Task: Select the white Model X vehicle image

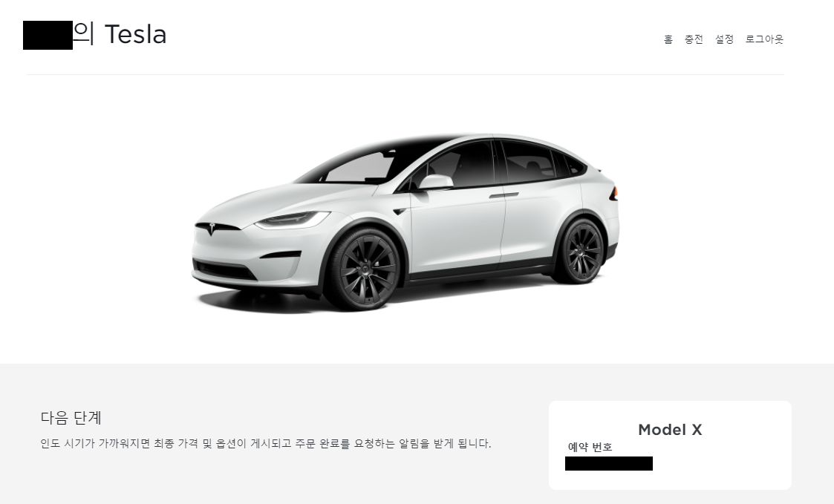Action: point(405,222)
